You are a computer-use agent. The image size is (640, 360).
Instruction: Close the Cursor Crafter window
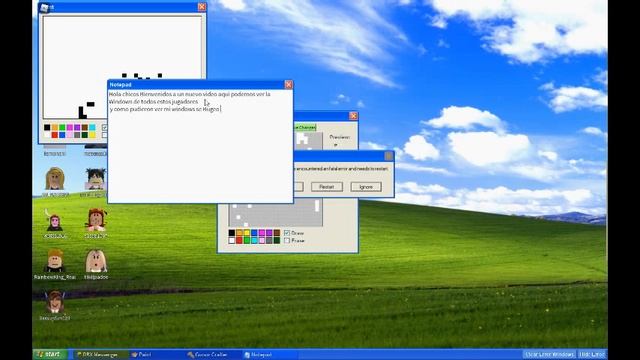click(353, 116)
